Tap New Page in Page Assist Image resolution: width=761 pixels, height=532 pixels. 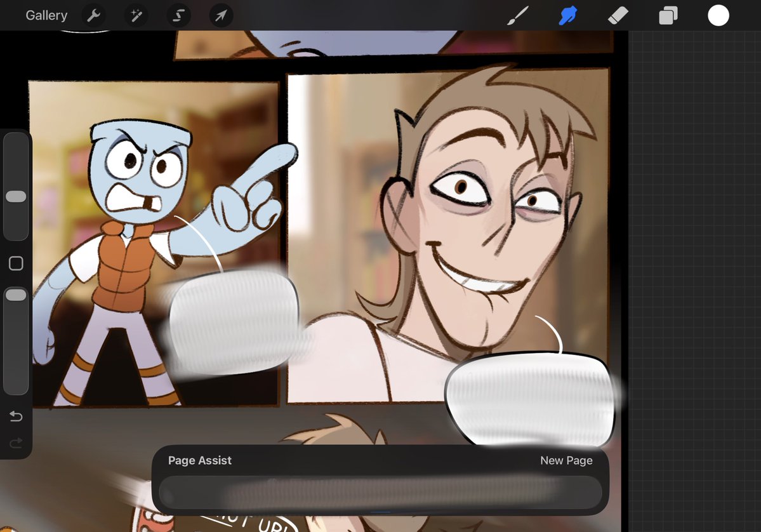(x=566, y=460)
